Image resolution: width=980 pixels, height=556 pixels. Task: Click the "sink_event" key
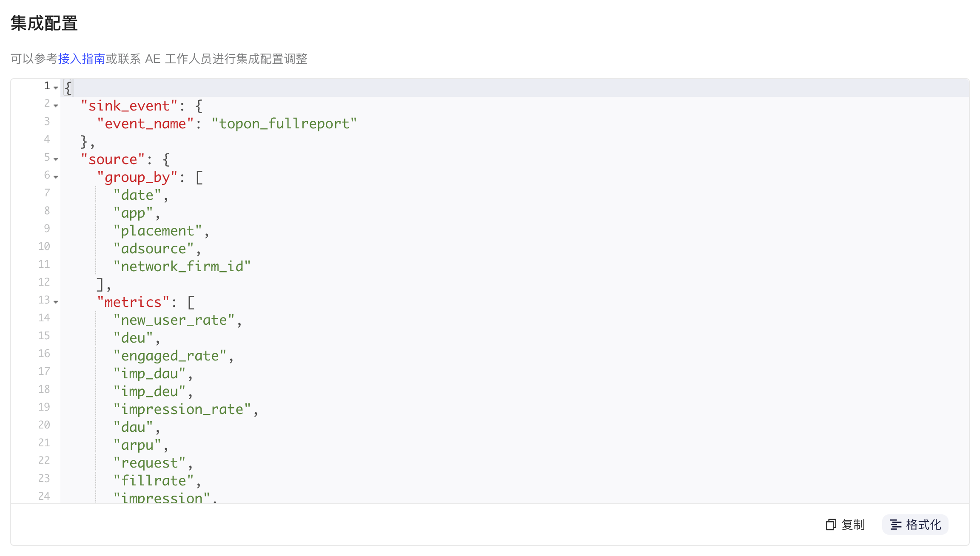point(129,106)
